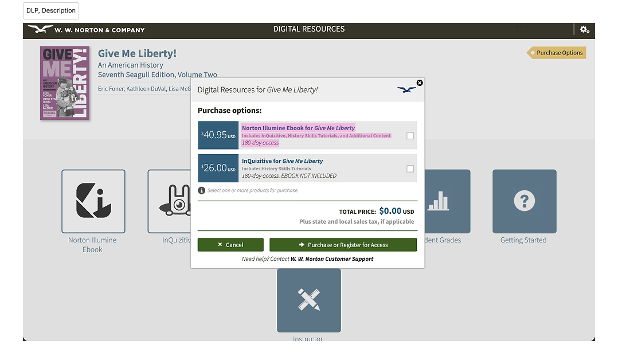
Task: Open the settings gears icon in header
Action: pos(585,30)
